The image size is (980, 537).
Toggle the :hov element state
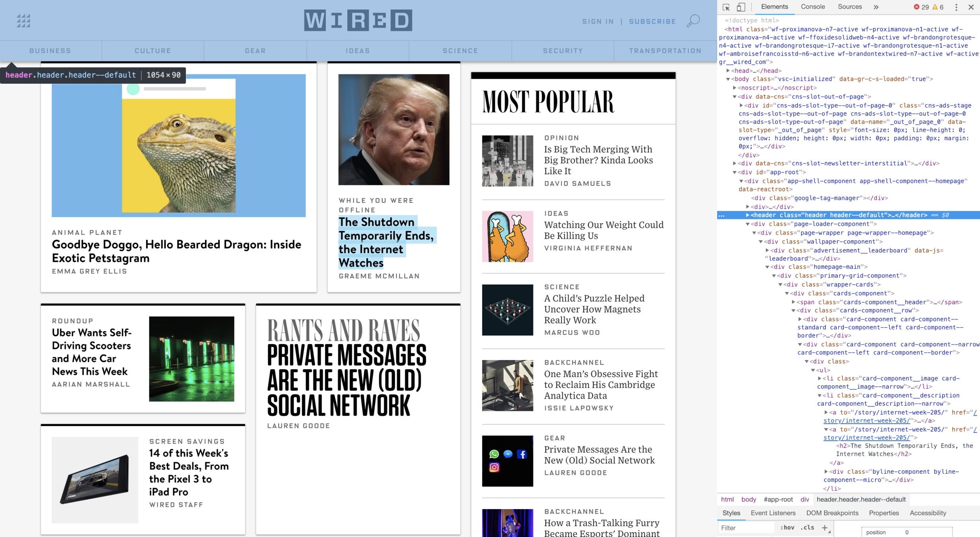point(787,527)
